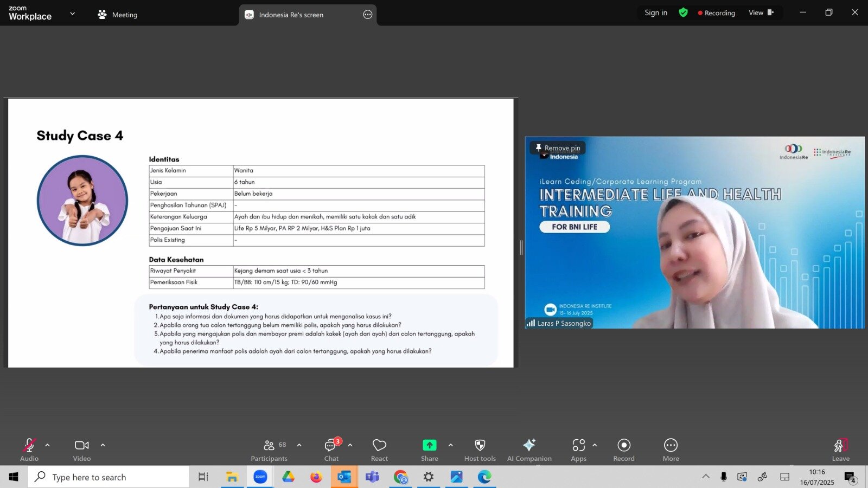Open Outlook from taskbar
Image resolution: width=868 pixels, height=488 pixels.
coord(344,477)
